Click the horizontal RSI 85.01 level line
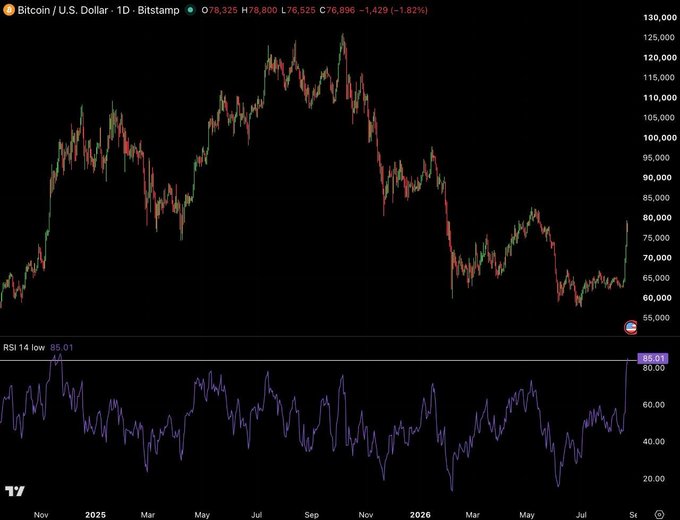The width and height of the screenshot is (680, 520). 318,360
